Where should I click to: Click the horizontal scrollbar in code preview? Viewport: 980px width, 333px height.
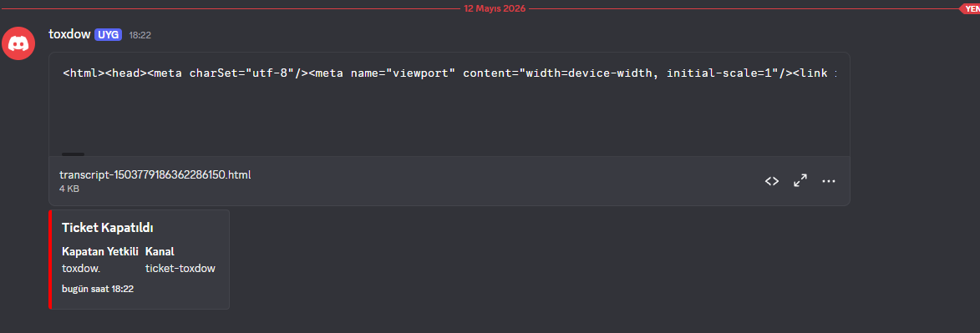pyautogui.click(x=74, y=154)
